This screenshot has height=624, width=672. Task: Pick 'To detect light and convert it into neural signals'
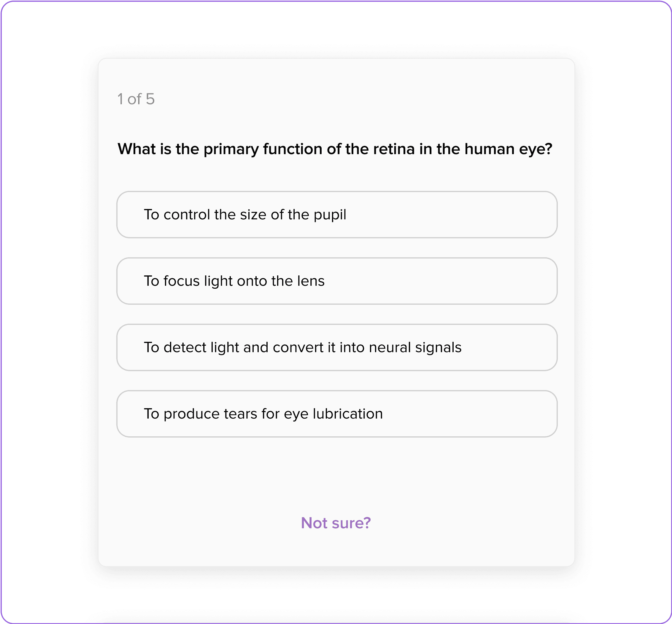tap(336, 347)
